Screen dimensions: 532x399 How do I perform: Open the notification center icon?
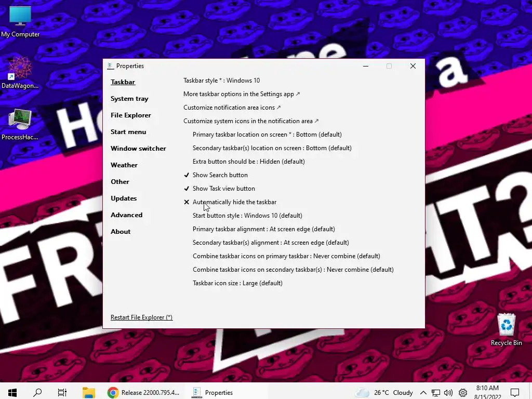pos(515,393)
